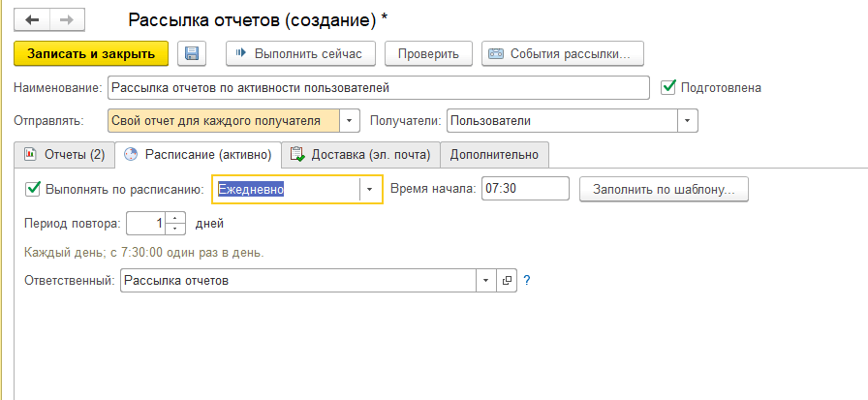Viewport: 868px width, 400px height.
Task: Click the blue question mark help icon
Action: (527, 281)
